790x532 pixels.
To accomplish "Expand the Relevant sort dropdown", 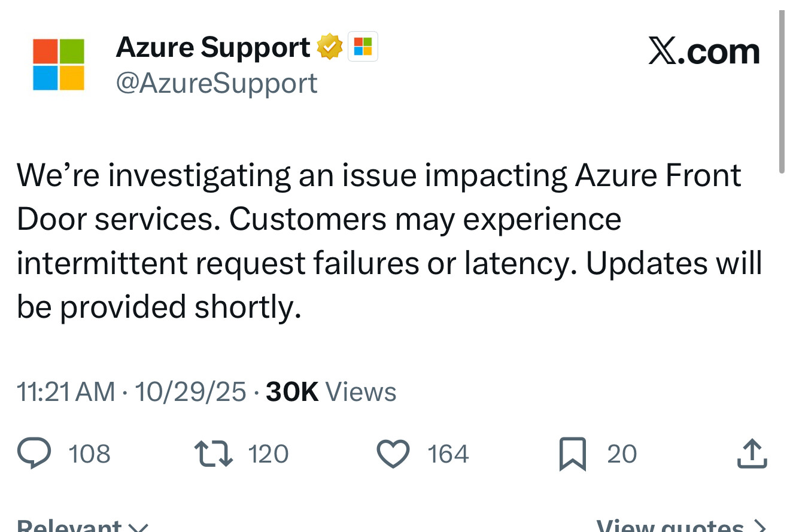I will 83,525.
